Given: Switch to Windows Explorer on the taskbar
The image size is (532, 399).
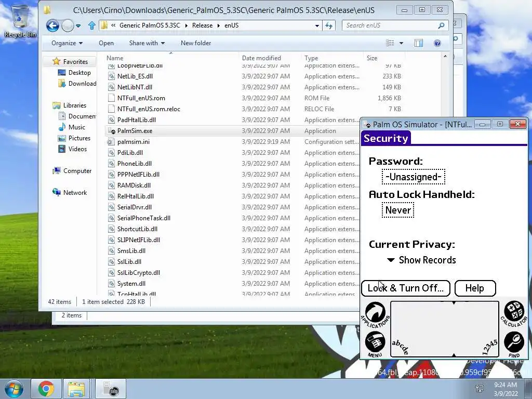Looking at the screenshot, I should click(x=76, y=389).
